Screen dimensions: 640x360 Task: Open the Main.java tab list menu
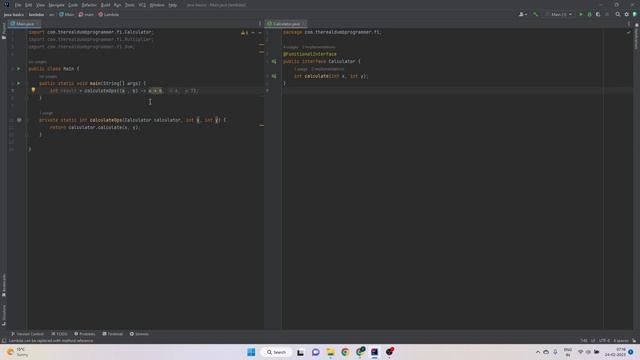[260, 24]
